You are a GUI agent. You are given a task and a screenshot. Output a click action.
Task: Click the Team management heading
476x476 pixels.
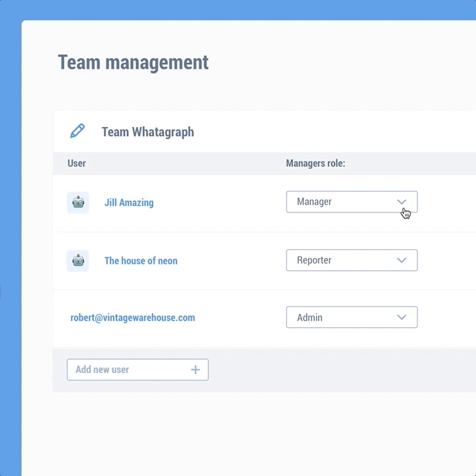pyautogui.click(x=134, y=63)
